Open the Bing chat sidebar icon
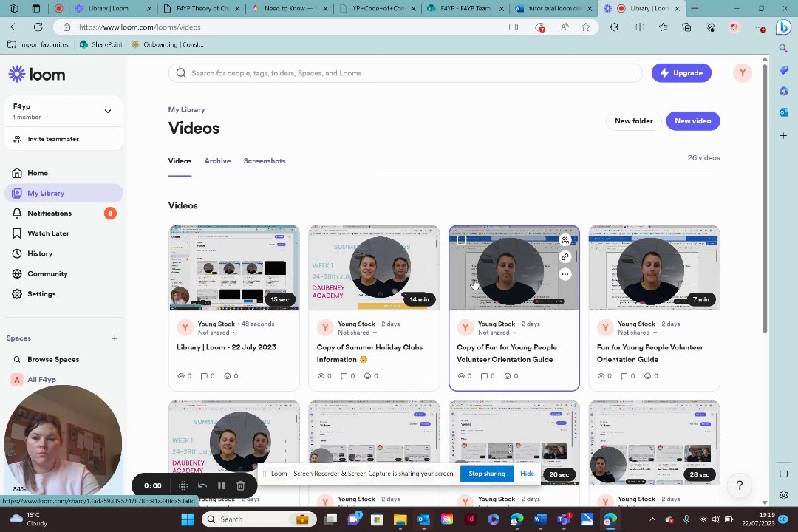Image resolution: width=798 pixels, height=532 pixels. [783, 27]
